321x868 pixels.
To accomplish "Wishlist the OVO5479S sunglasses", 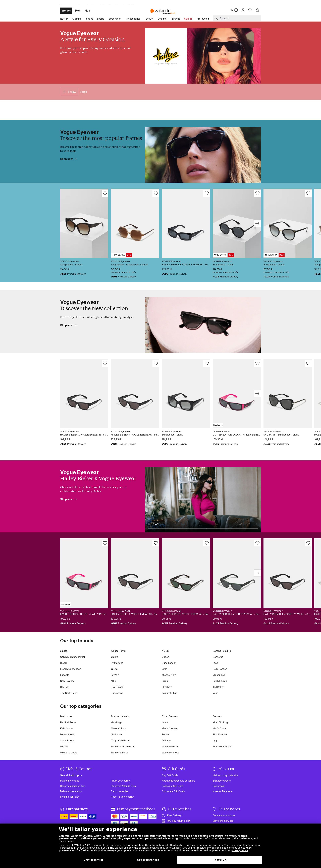I will (x=308, y=363).
